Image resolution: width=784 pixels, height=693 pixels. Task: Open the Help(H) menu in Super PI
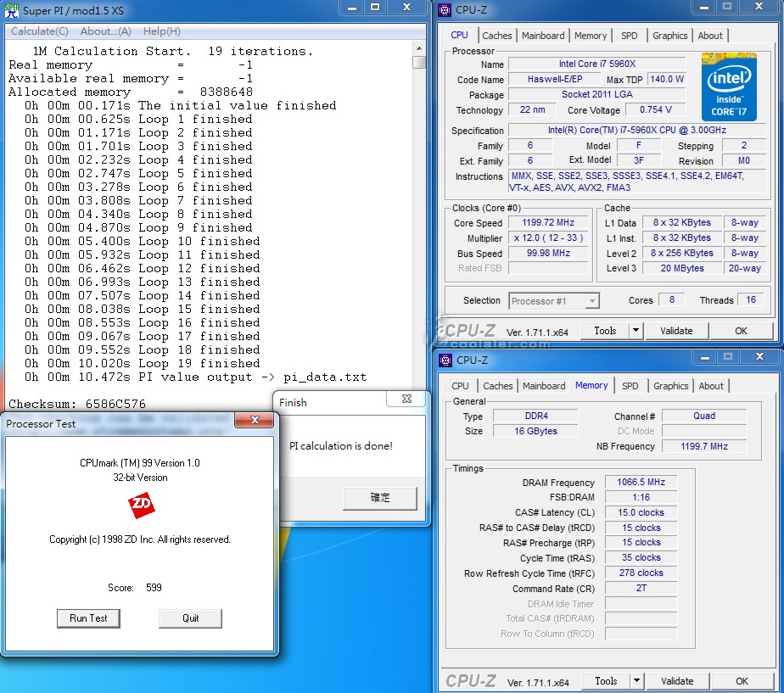click(161, 31)
